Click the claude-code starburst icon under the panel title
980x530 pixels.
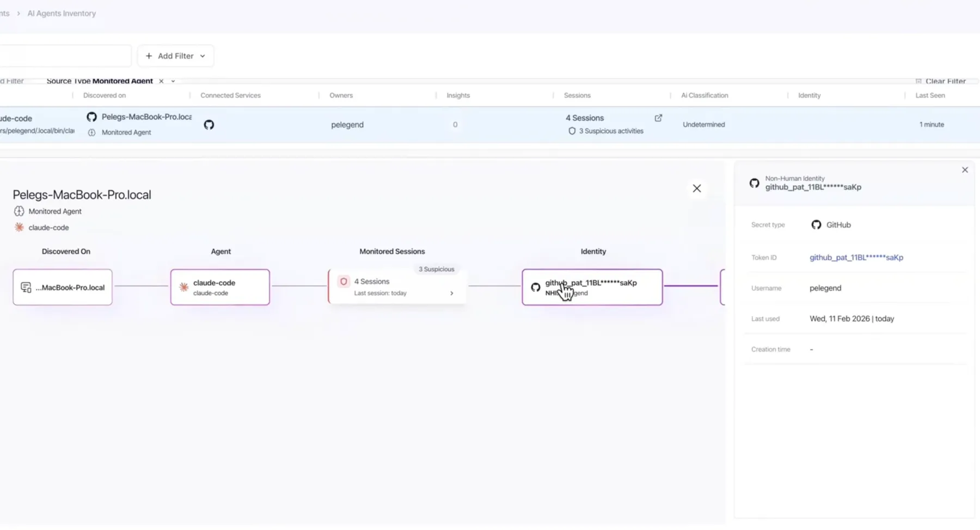tap(19, 228)
